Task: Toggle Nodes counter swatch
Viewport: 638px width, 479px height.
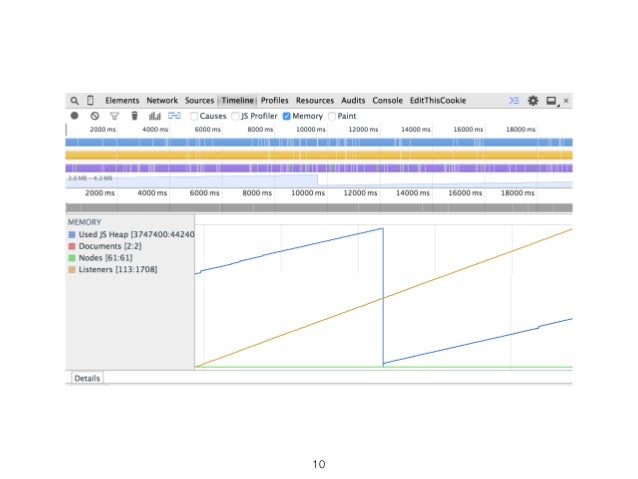Action: 72,258
